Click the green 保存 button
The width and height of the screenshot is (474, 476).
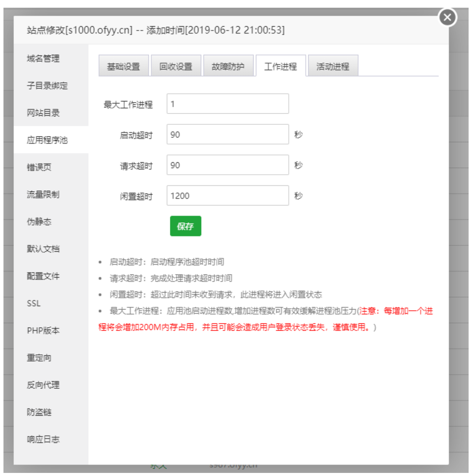[186, 226]
